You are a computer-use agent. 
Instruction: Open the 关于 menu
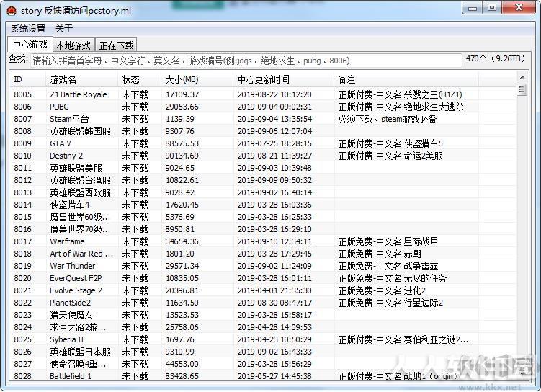(x=64, y=29)
